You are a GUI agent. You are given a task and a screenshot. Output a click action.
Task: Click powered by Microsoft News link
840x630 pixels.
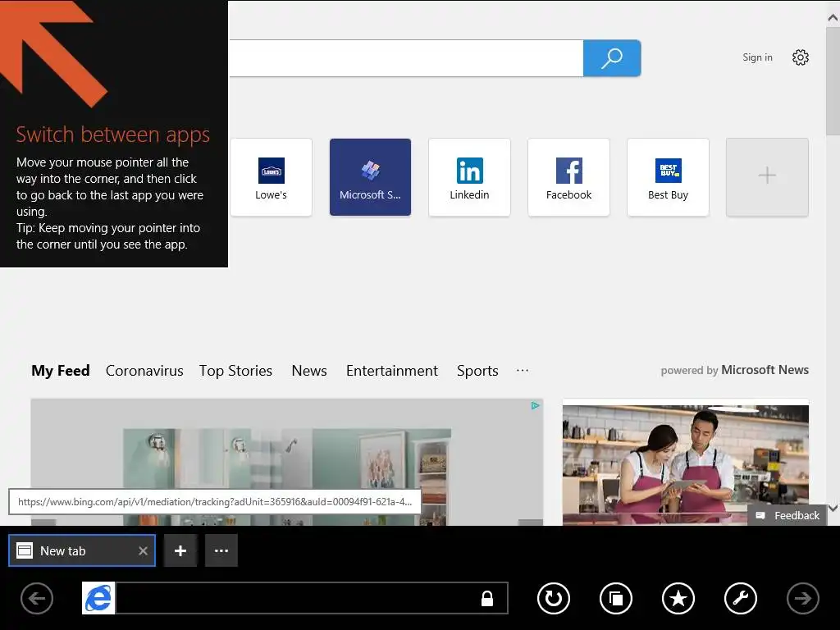[734, 370]
